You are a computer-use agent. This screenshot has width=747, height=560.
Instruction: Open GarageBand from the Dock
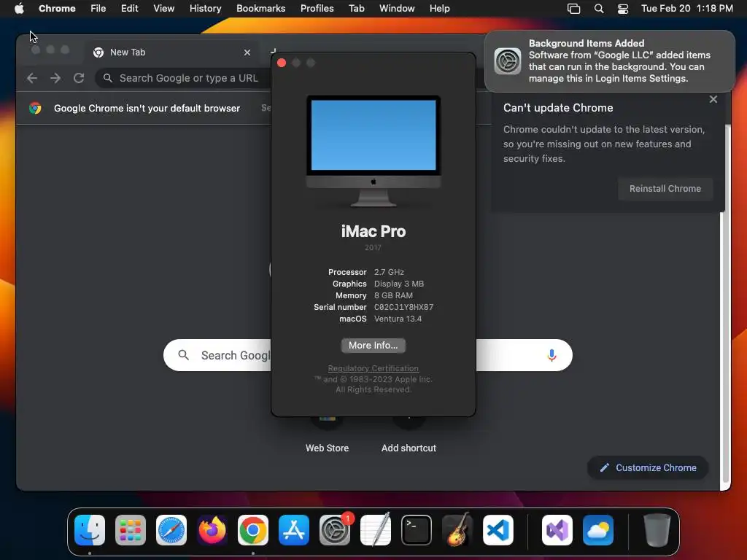tap(457, 530)
